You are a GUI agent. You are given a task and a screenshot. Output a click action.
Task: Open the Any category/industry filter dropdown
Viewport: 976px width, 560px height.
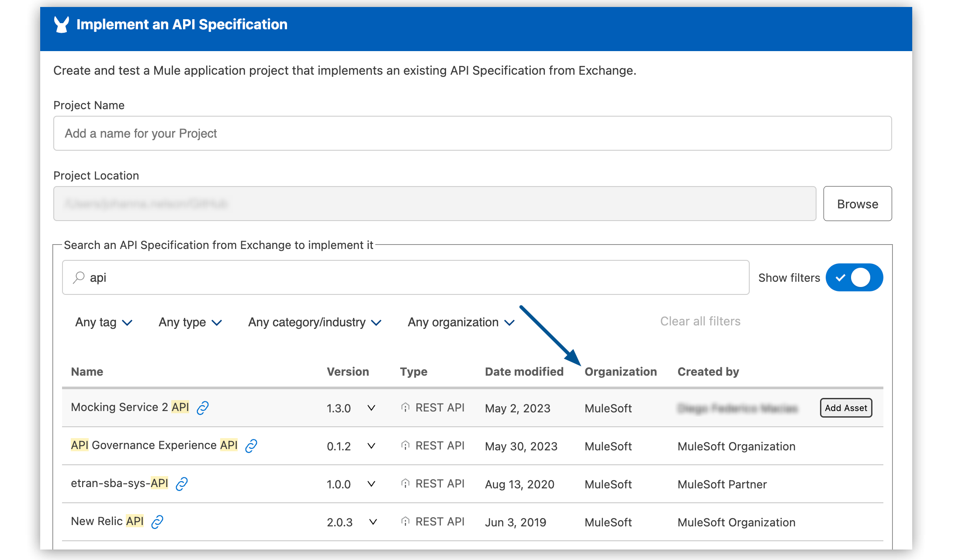point(315,322)
